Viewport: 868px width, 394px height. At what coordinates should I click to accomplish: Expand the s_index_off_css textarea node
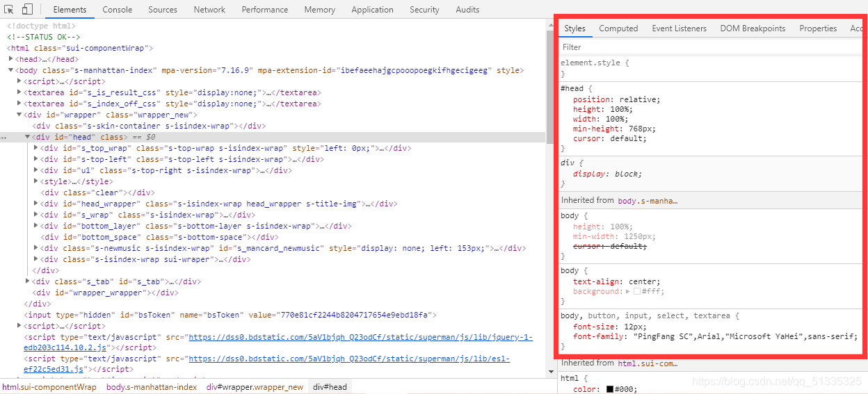point(19,104)
